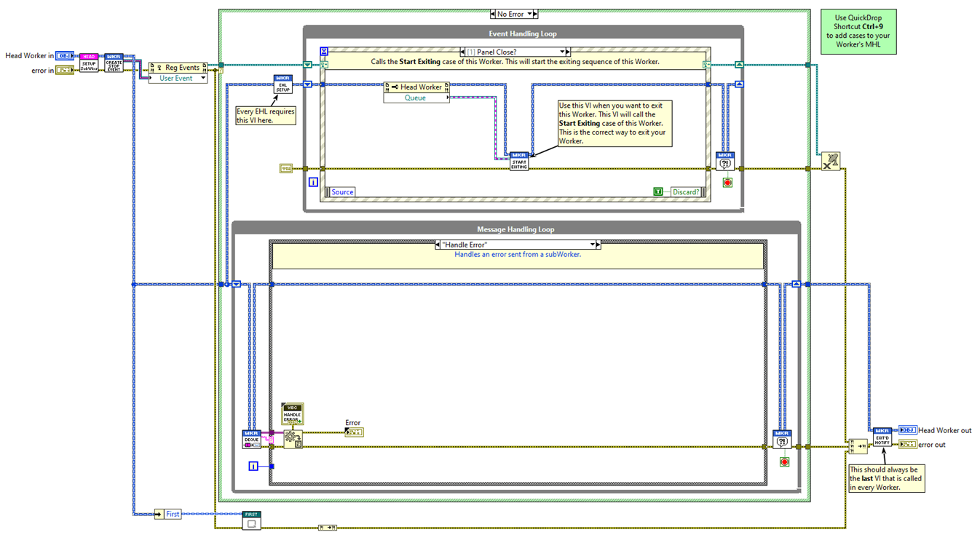Click the FIRST call VI icon
The image size is (980, 535).
[x=251, y=520]
